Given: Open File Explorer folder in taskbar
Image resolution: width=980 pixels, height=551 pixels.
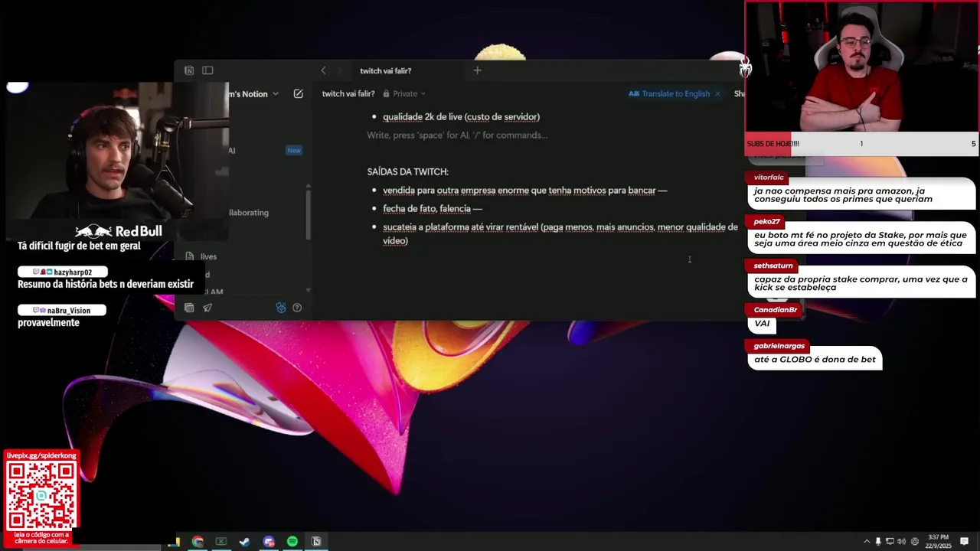Looking at the screenshot, I should point(175,542).
